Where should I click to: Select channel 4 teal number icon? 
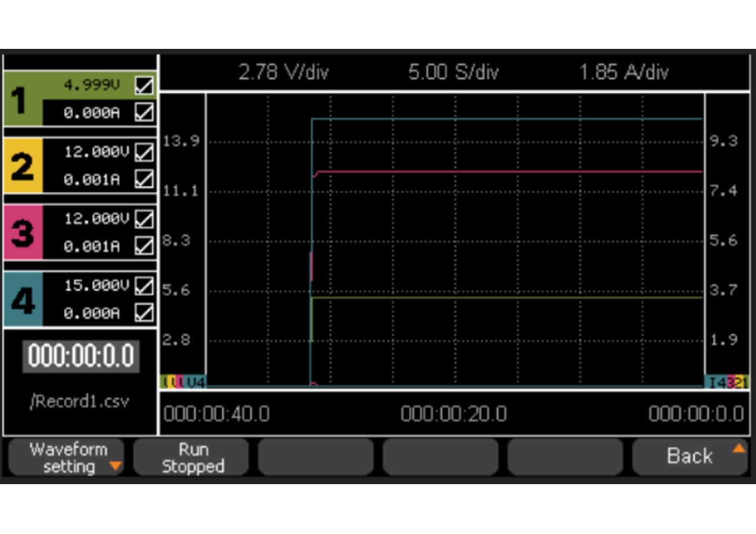point(23,300)
